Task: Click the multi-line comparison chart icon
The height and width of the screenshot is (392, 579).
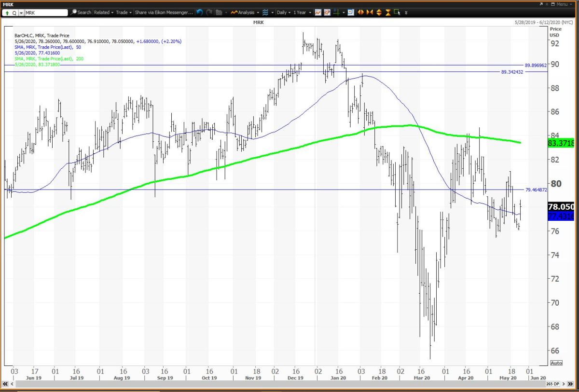Action: [x=327, y=12]
